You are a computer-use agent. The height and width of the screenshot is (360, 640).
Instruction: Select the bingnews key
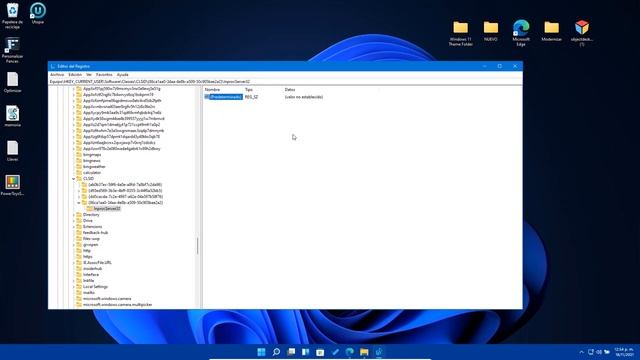[x=91, y=161]
